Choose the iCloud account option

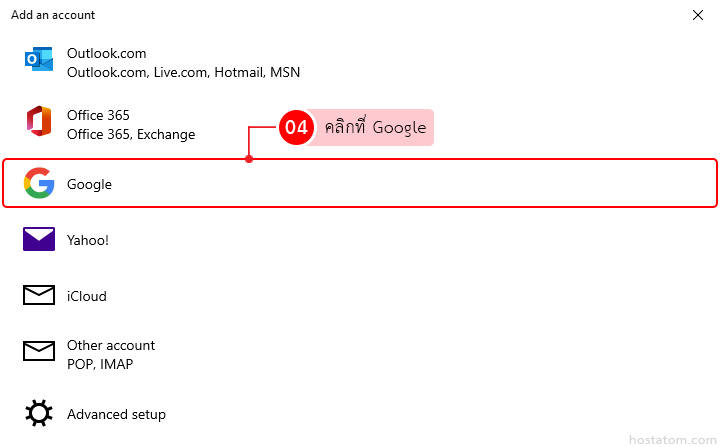pyautogui.click(x=86, y=297)
